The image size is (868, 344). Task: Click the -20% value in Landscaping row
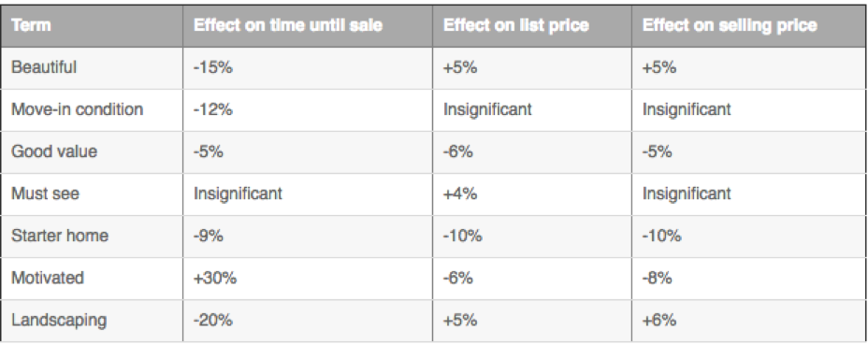[213, 320]
